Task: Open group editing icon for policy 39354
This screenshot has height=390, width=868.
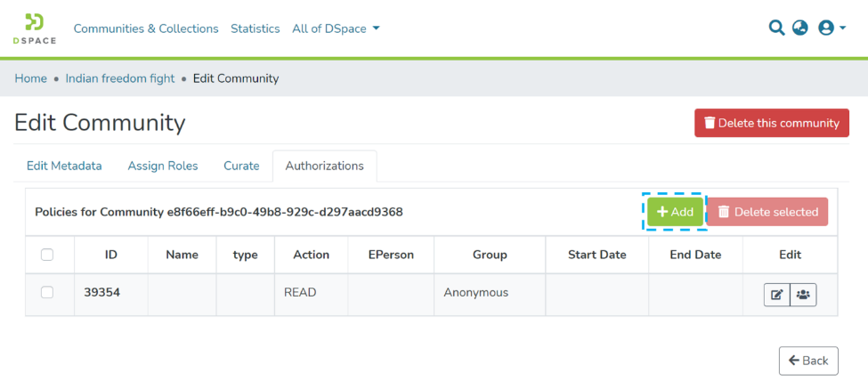Action: [803, 295]
